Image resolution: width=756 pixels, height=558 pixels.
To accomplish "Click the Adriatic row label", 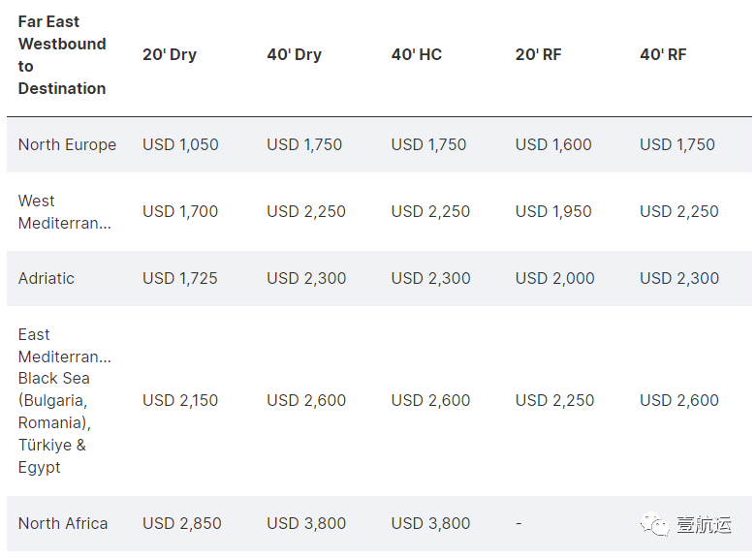I will (47, 278).
